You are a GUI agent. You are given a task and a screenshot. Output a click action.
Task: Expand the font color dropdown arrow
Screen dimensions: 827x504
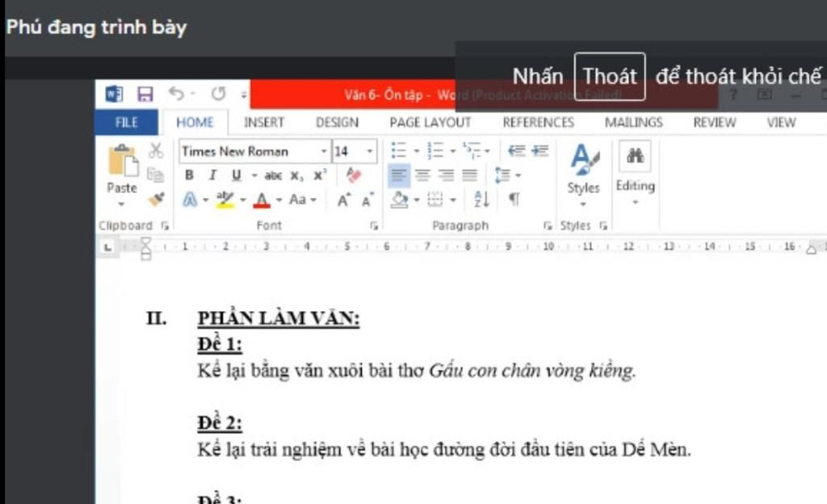click(x=279, y=200)
